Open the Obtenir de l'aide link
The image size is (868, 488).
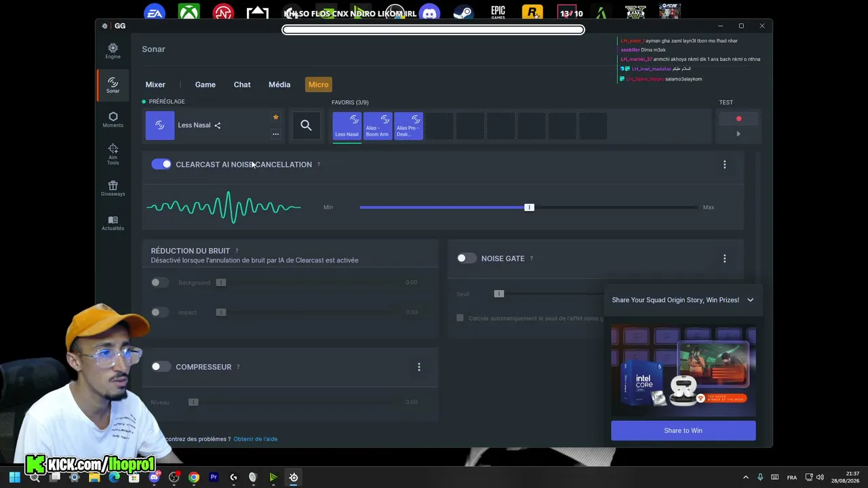pyautogui.click(x=256, y=439)
